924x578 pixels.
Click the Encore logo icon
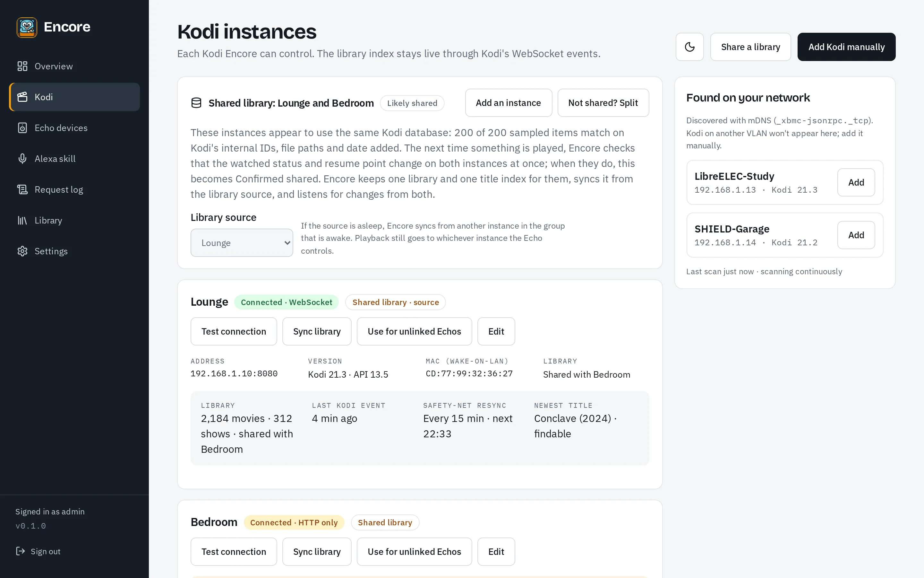[x=27, y=27]
